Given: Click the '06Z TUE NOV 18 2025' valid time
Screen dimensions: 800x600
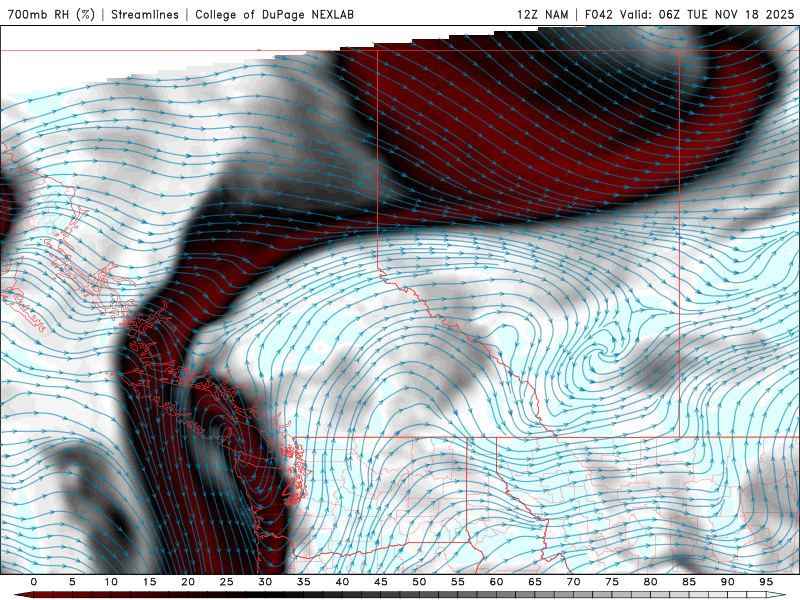Looking at the screenshot, I should click(727, 14).
